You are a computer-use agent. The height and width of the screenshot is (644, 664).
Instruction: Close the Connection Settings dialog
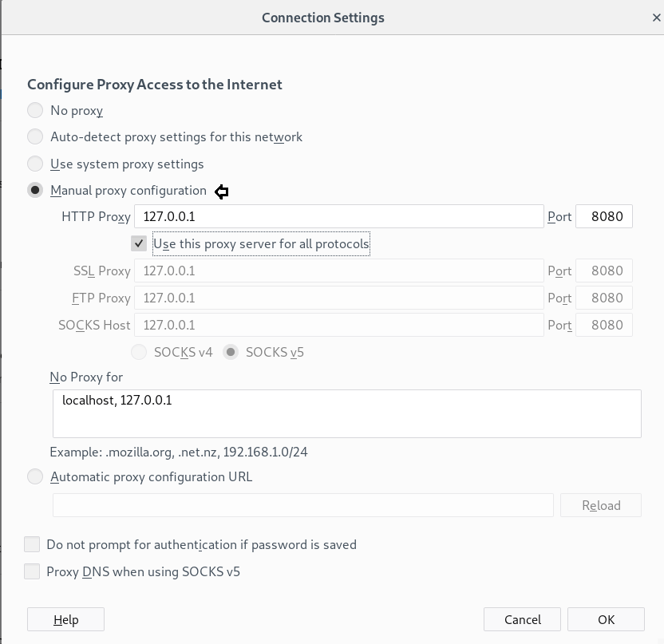[x=656, y=18]
